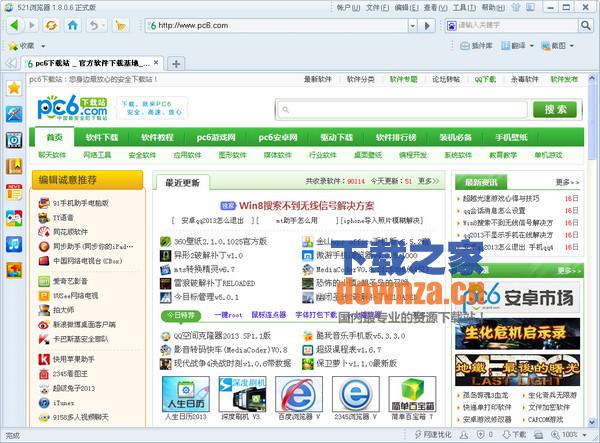Click the network optimization status bar item
The width and height of the screenshot is (600, 443).
click(433, 435)
